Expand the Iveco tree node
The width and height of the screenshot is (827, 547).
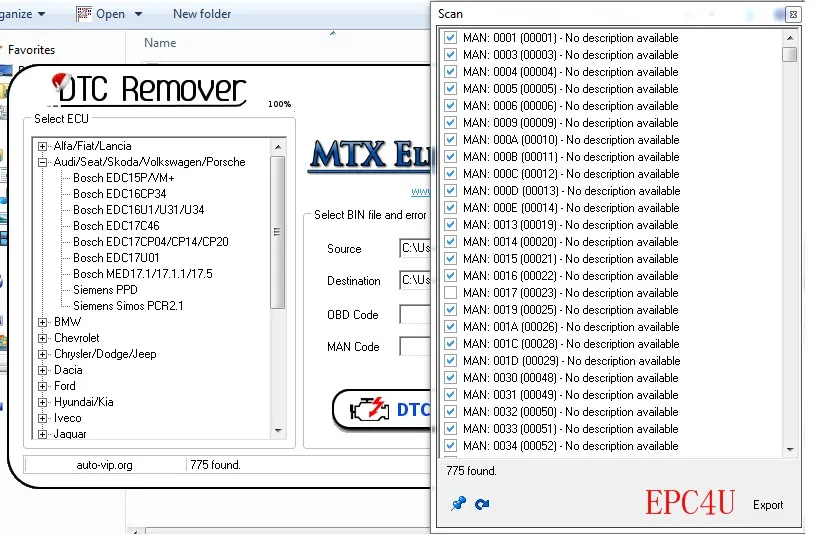(x=43, y=418)
